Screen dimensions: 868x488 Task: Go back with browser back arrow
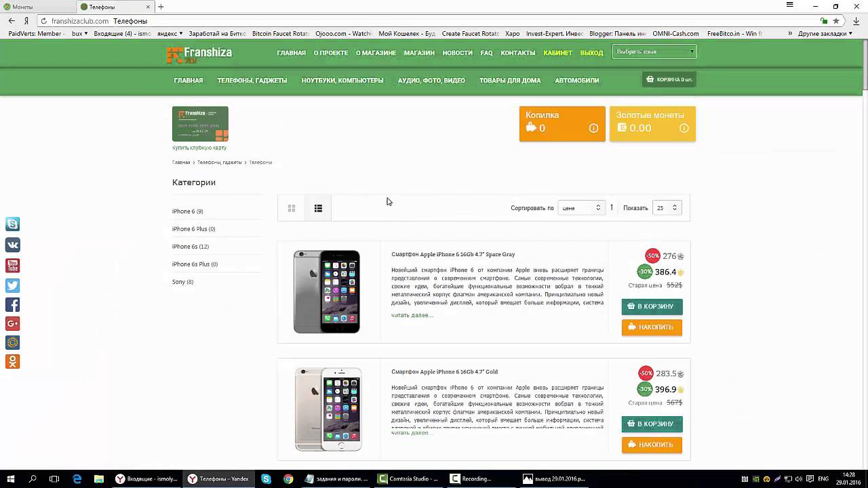tap(12, 21)
